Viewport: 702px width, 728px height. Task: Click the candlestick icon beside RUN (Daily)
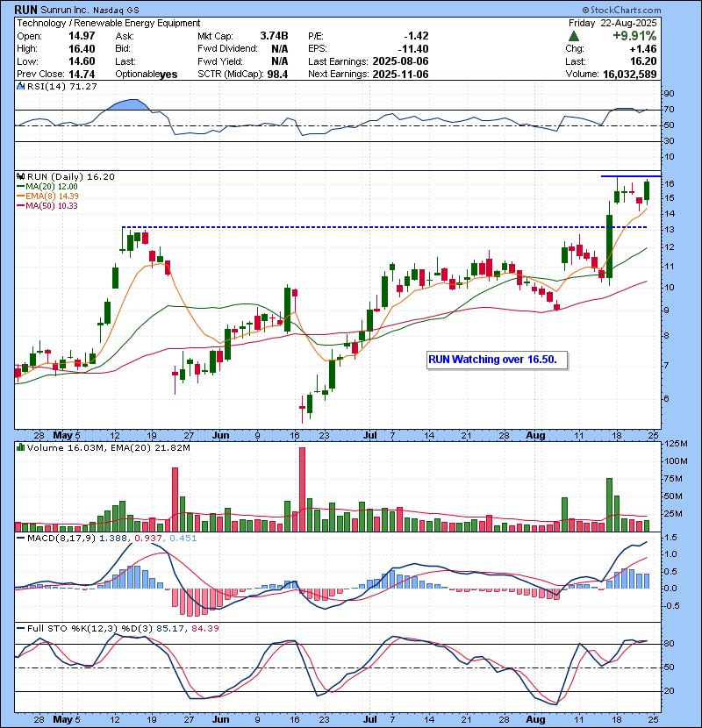(20, 176)
